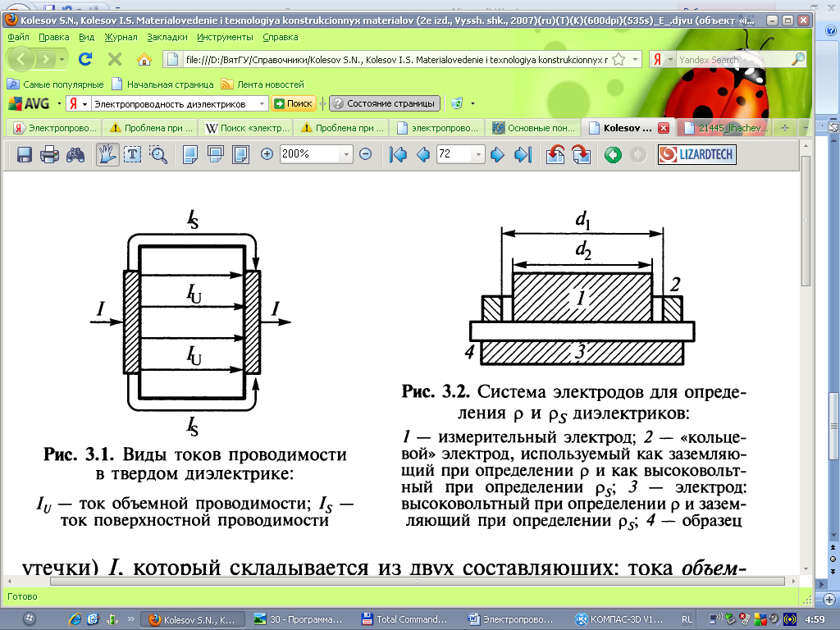Click the browser forward arrow button
Screen dimensions: 840x630
click(x=46, y=59)
